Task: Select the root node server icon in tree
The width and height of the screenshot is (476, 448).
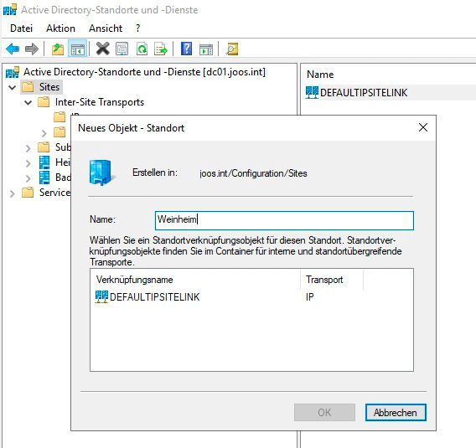Action: pos(13,72)
